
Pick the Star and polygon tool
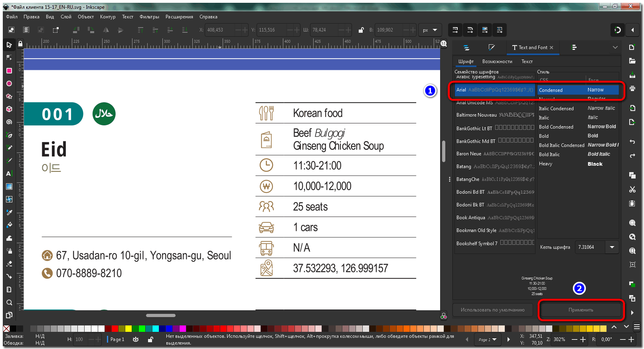[x=9, y=96]
